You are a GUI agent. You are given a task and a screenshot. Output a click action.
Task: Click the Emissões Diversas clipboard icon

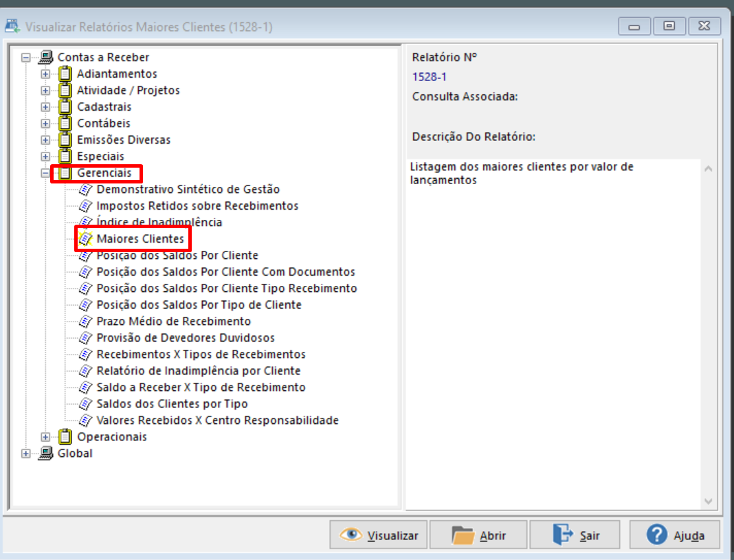[x=65, y=139]
